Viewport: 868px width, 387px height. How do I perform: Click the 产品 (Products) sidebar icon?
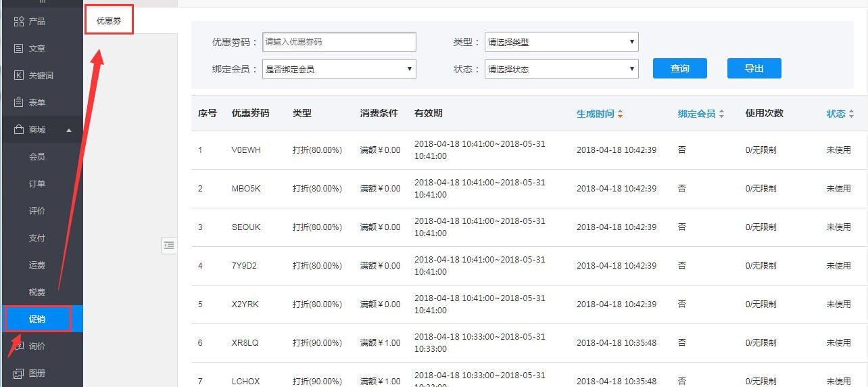[x=18, y=22]
